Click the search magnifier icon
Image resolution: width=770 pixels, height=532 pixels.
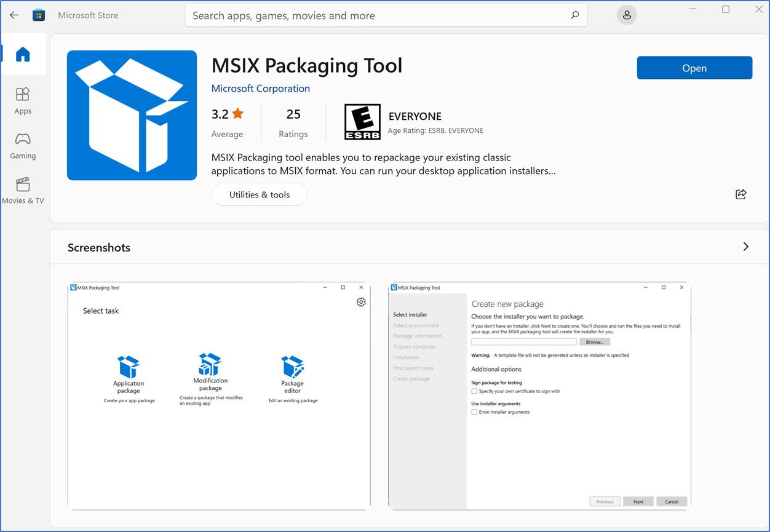click(x=574, y=15)
